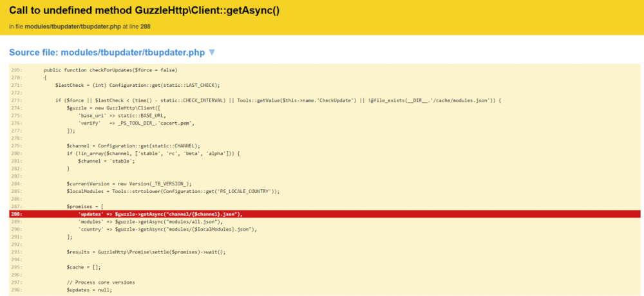Click the '$currentVersion = new Version' line
Image resolution: width=644 pixels, height=296 pixels.
pos(129,183)
